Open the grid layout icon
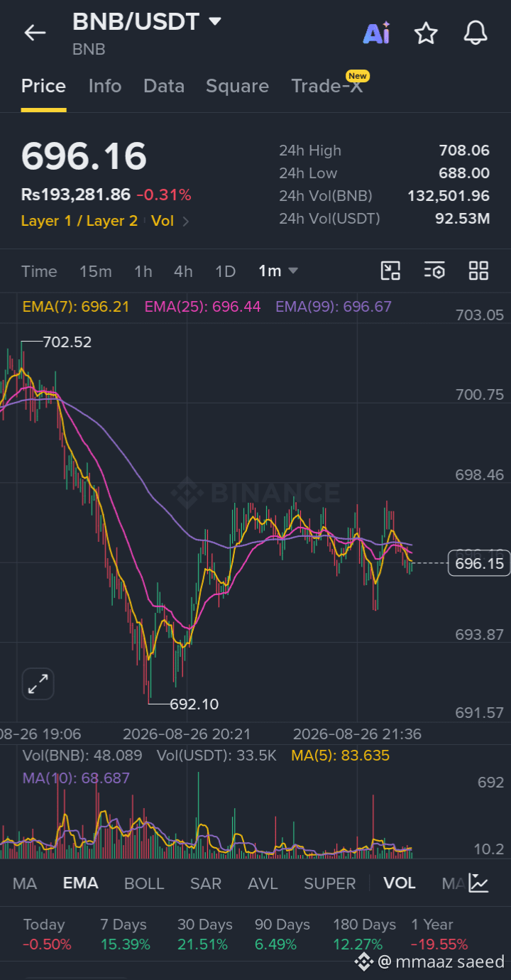Image resolution: width=511 pixels, height=980 pixels. [478, 271]
